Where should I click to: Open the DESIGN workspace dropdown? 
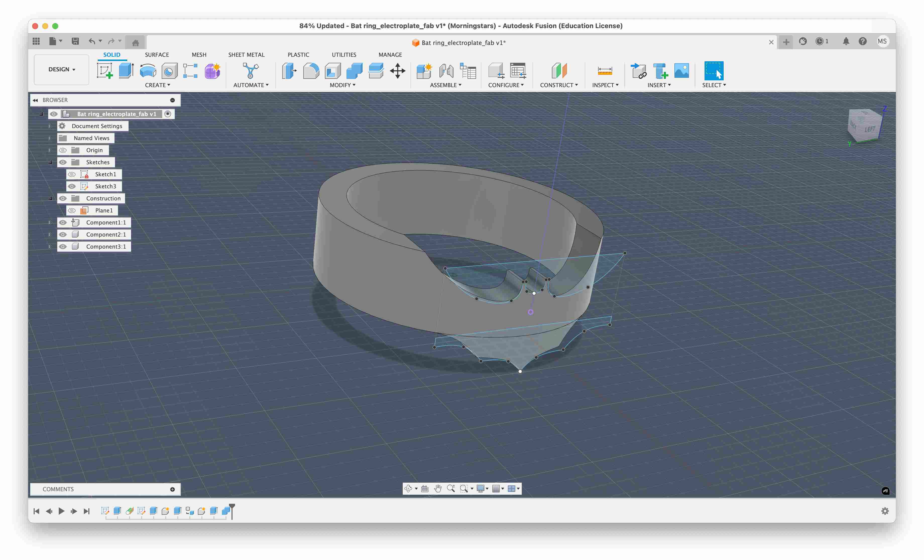point(62,69)
